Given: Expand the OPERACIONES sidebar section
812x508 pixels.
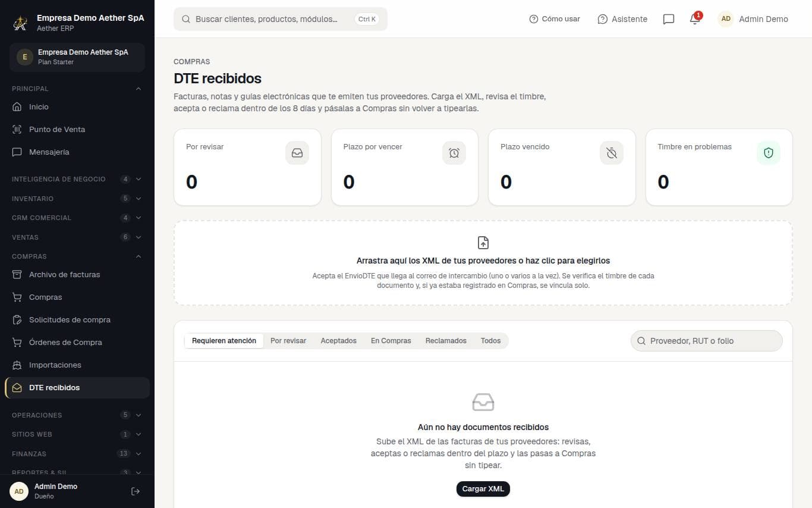Looking at the screenshot, I should [77, 415].
